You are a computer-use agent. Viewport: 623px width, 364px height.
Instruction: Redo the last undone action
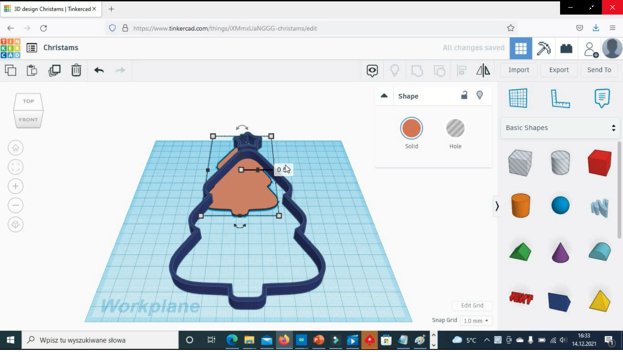click(120, 70)
